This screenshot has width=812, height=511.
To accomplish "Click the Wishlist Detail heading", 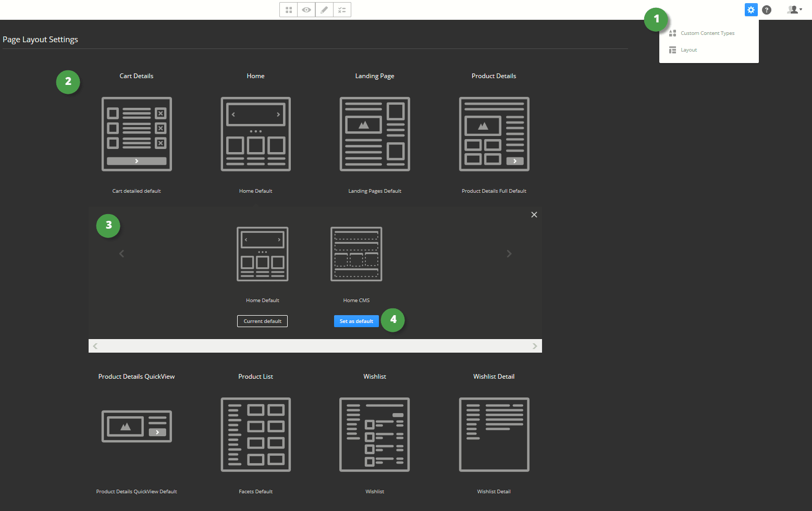I will (x=494, y=377).
